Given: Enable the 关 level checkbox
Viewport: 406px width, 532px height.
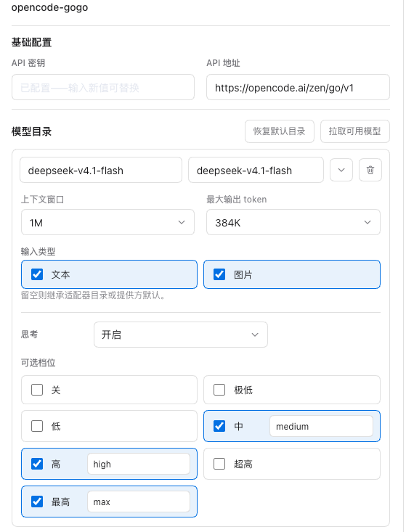Looking at the screenshot, I should tap(37, 390).
